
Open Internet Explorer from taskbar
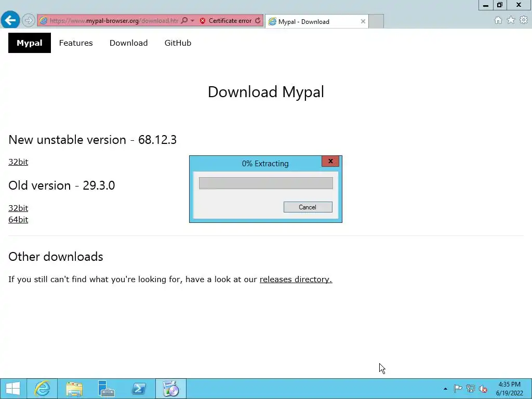pyautogui.click(x=43, y=389)
